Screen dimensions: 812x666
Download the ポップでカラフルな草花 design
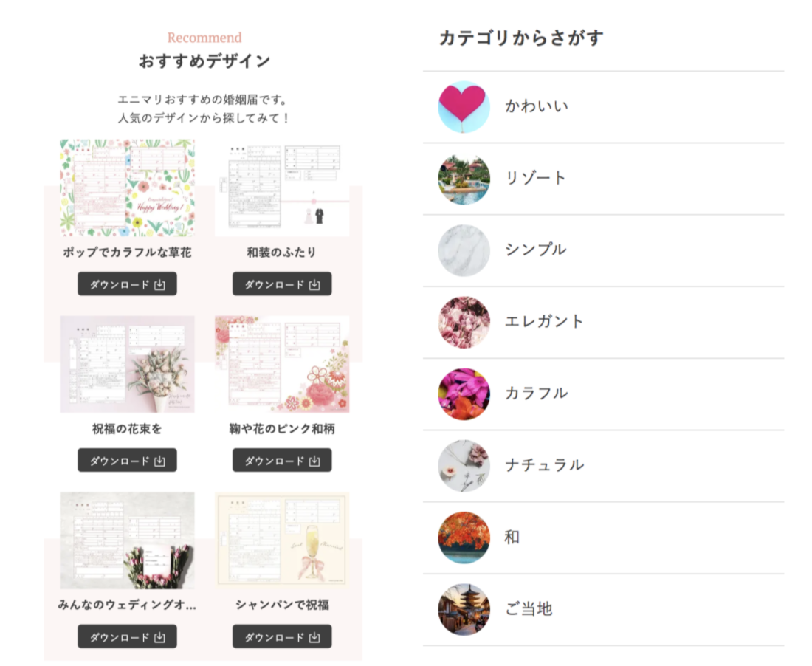pyautogui.click(x=127, y=284)
